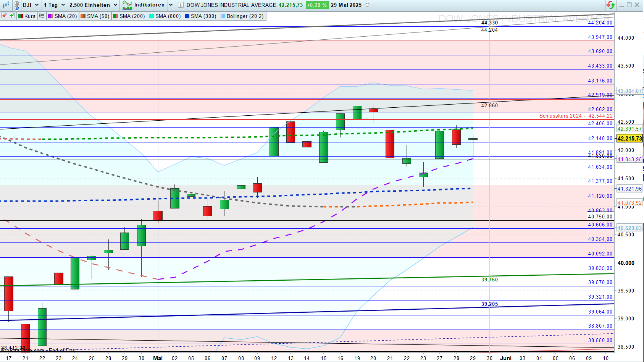Click the red down-arrow panel icon
Image resolution: width=644 pixels, height=362 pixels.
(x=4, y=16)
